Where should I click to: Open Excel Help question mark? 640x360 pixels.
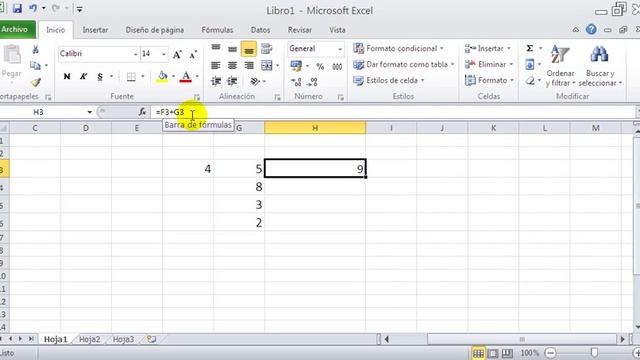(x=591, y=29)
